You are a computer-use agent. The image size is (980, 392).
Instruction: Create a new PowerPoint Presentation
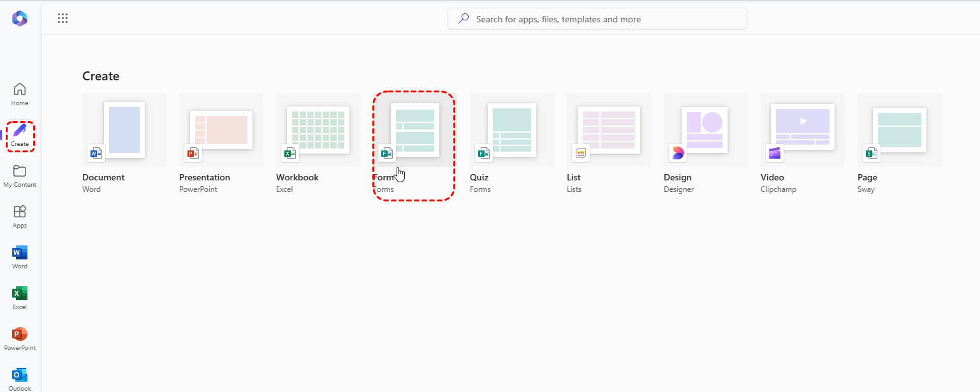221,130
